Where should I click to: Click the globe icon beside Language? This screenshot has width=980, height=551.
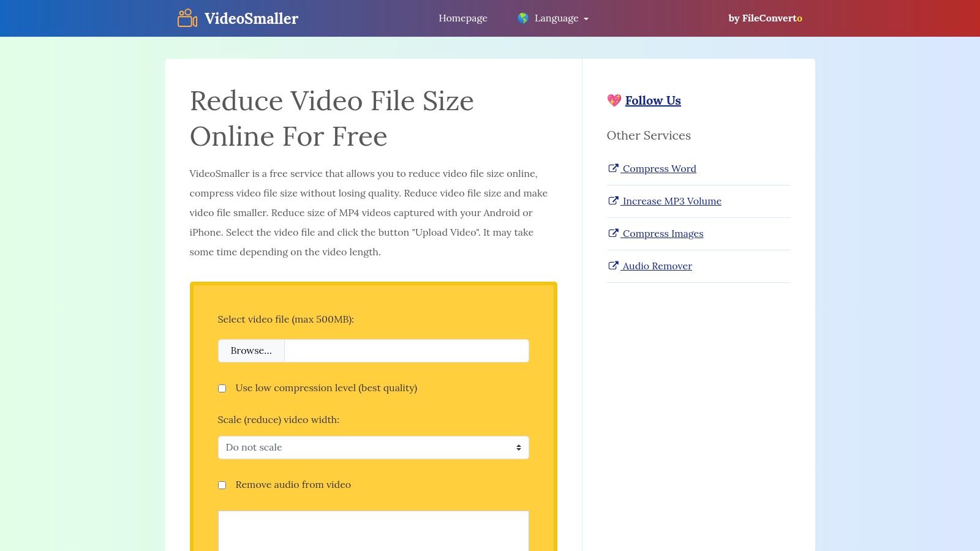click(x=522, y=18)
